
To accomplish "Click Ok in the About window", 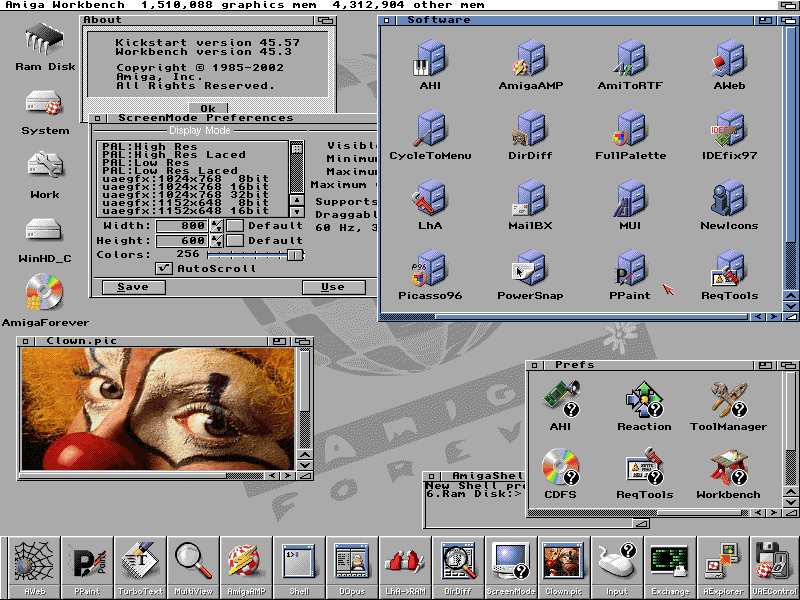I will click(x=208, y=108).
